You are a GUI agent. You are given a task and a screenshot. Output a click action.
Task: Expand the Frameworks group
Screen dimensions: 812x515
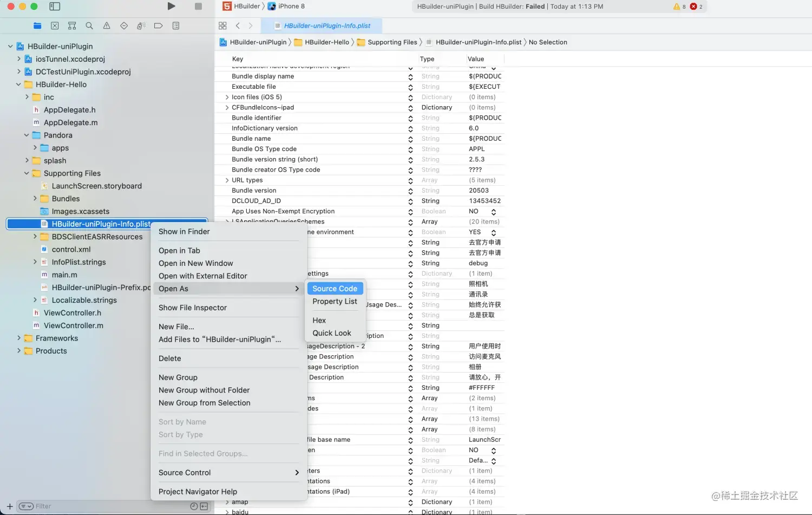pos(18,338)
